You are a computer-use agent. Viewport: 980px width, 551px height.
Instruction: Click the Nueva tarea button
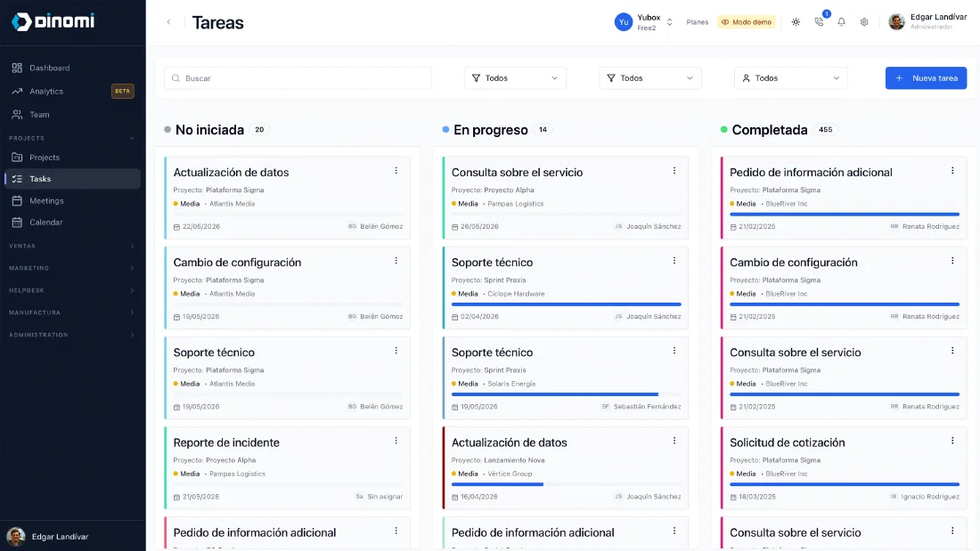926,78
